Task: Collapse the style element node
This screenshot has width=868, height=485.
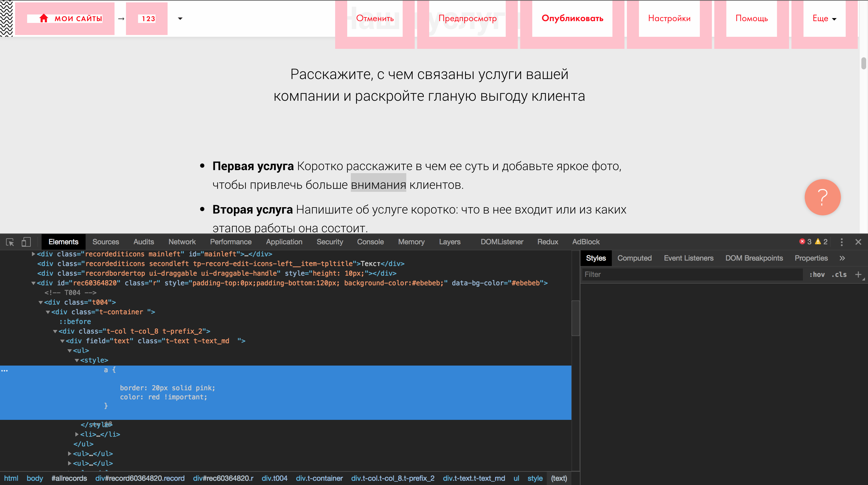Action: pyautogui.click(x=77, y=360)
